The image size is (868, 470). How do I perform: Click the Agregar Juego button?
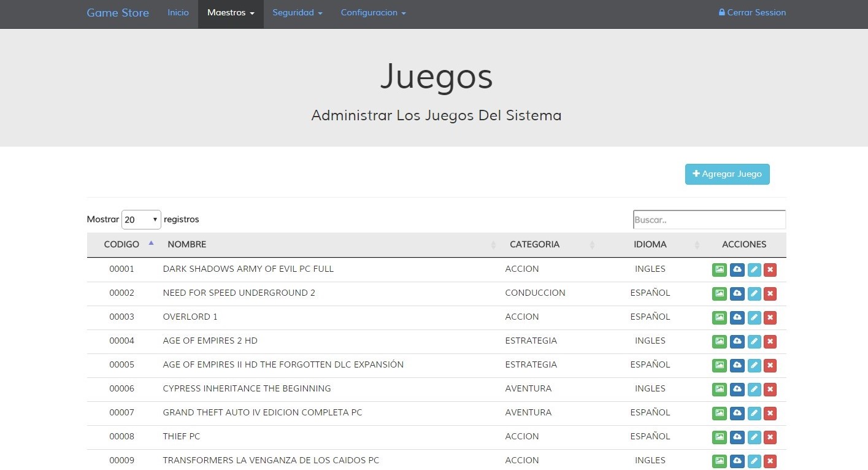point(727,174)
